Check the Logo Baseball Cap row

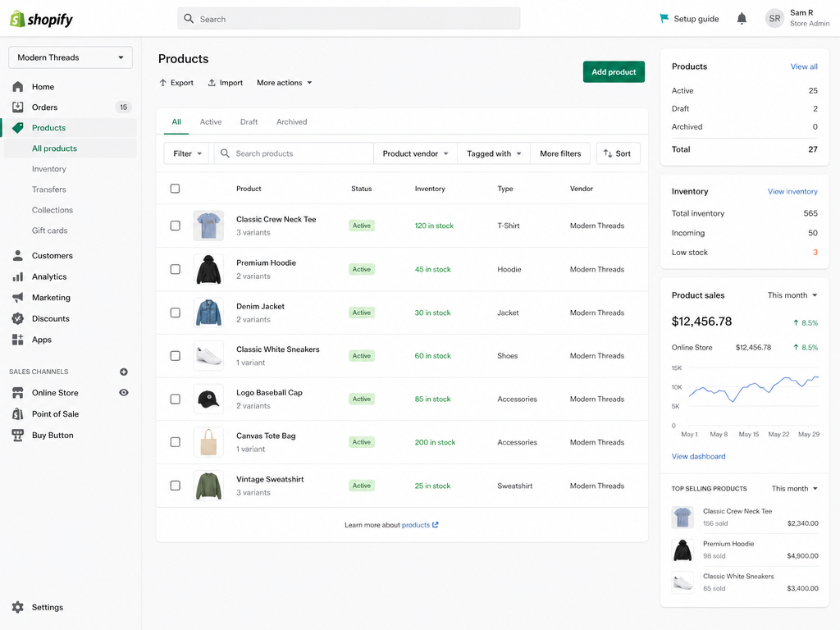(176, 399)
